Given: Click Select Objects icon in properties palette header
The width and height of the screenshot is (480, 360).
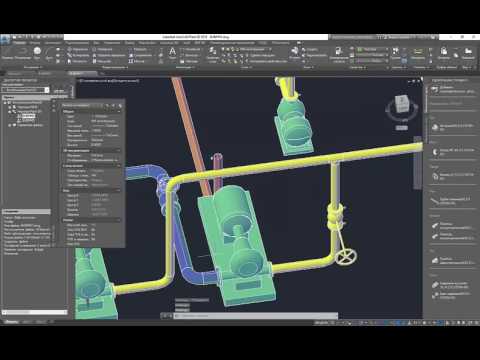Looking at the screenshot, I should coord(114,106).
